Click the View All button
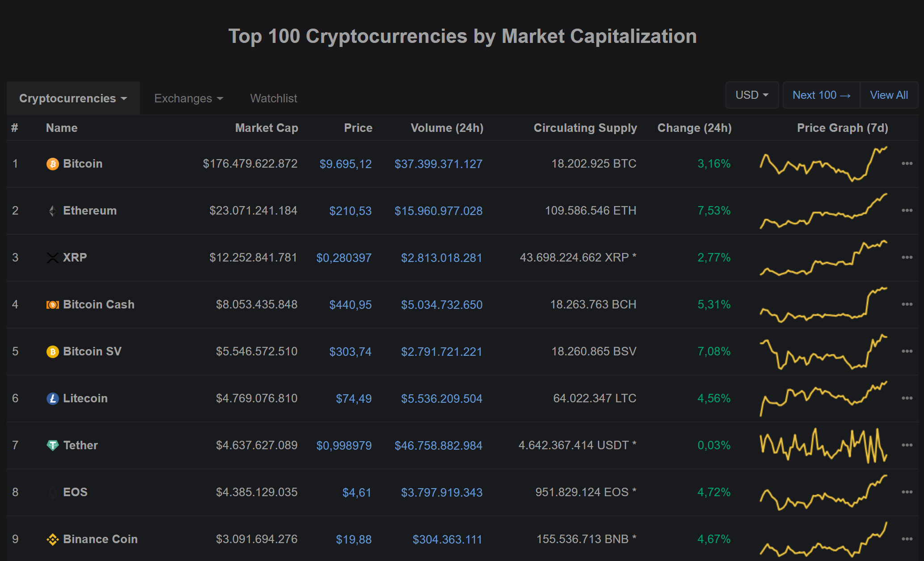This screenshot has height=561, width=924. point(889,95)
